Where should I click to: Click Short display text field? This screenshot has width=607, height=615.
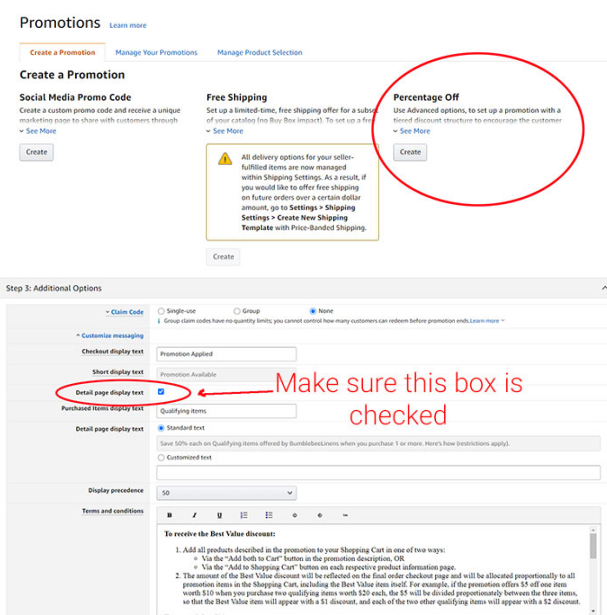226,375
